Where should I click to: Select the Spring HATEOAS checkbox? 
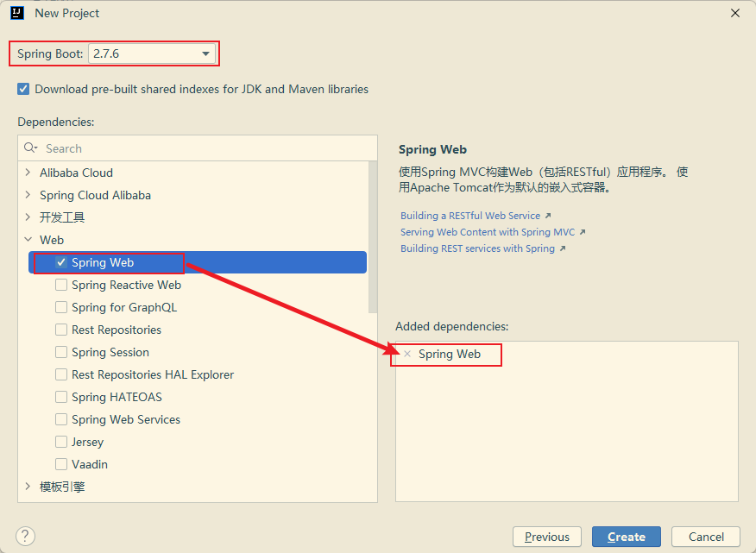coord(61,397)
